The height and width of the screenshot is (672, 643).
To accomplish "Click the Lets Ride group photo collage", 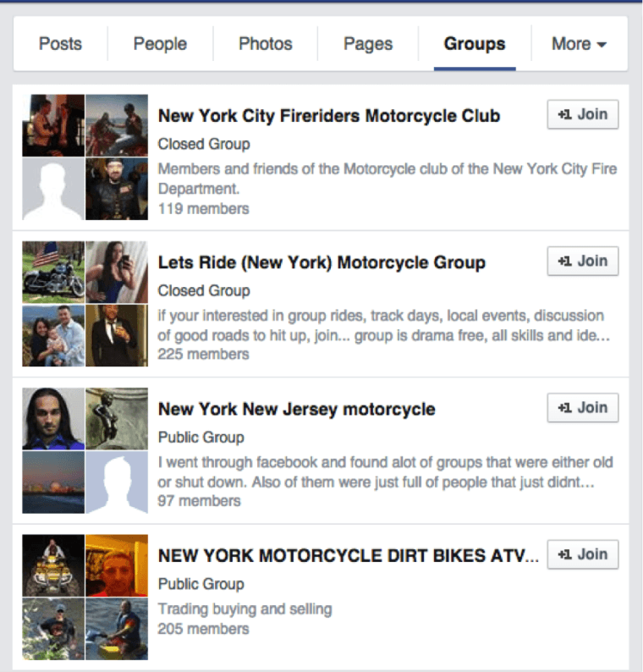I will (x=85, y=304).
